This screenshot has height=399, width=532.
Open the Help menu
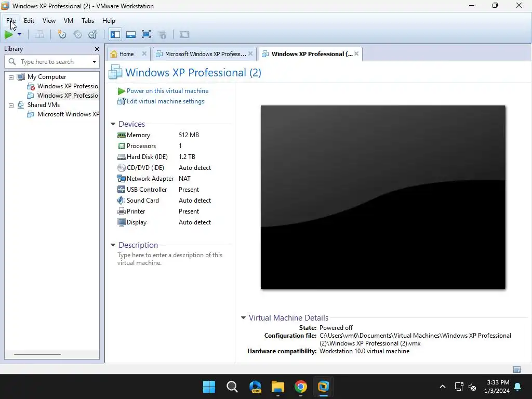(x=109, y=21)
